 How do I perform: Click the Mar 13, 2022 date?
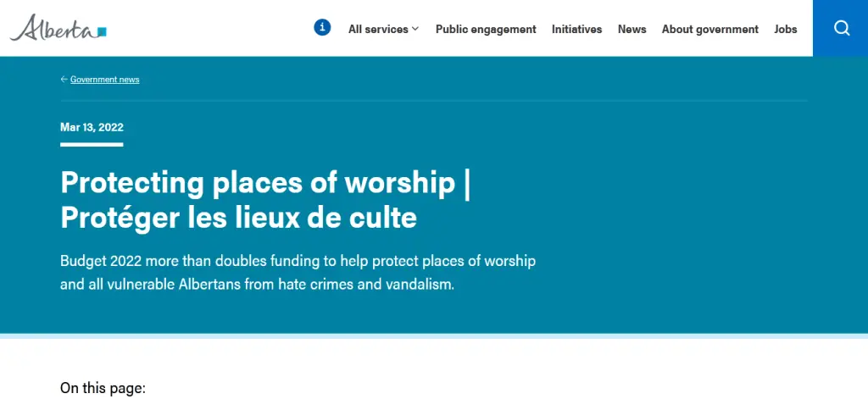(x=92, y=127)
